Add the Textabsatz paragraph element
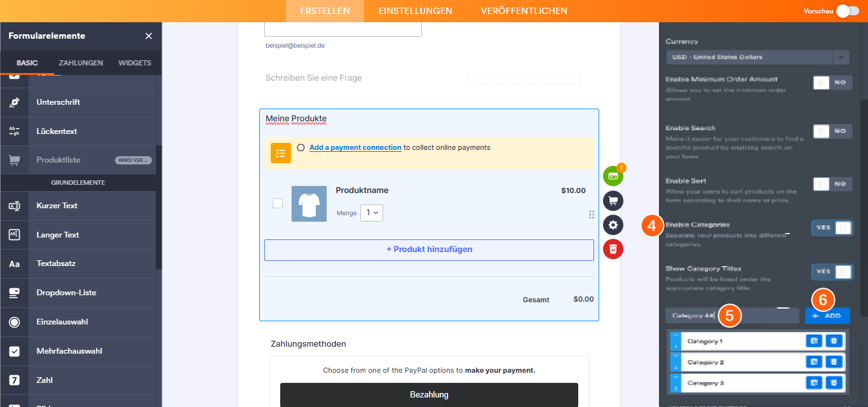The height and width of the screenshot is (407, 868). click(78, 264)
